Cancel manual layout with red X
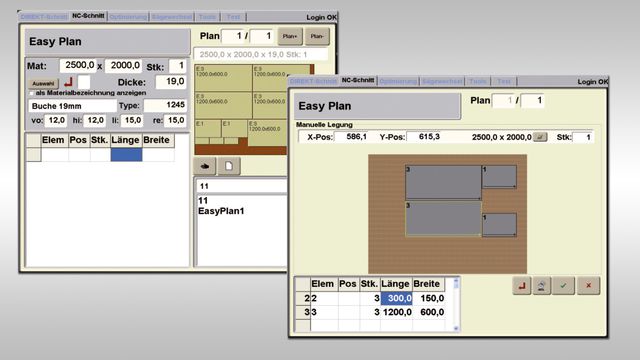 [588, 286]
